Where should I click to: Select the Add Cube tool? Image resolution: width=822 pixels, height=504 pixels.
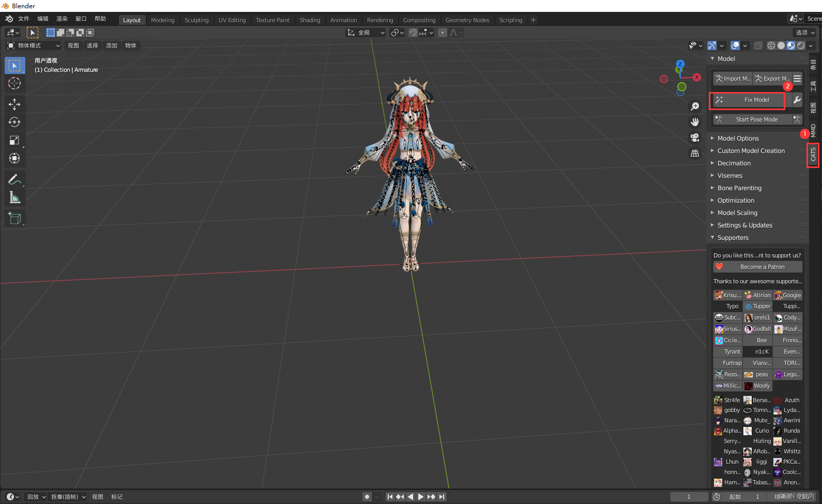click(x=14, y=218)
